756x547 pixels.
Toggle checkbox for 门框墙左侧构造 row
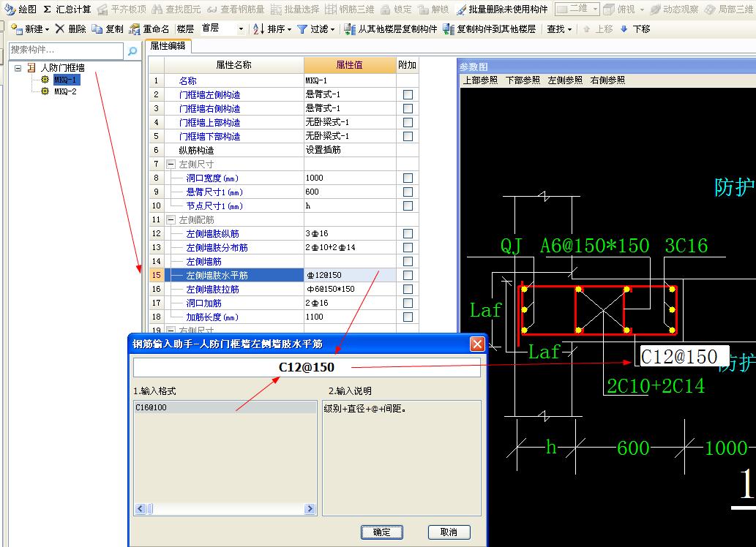tap(408, 95)
